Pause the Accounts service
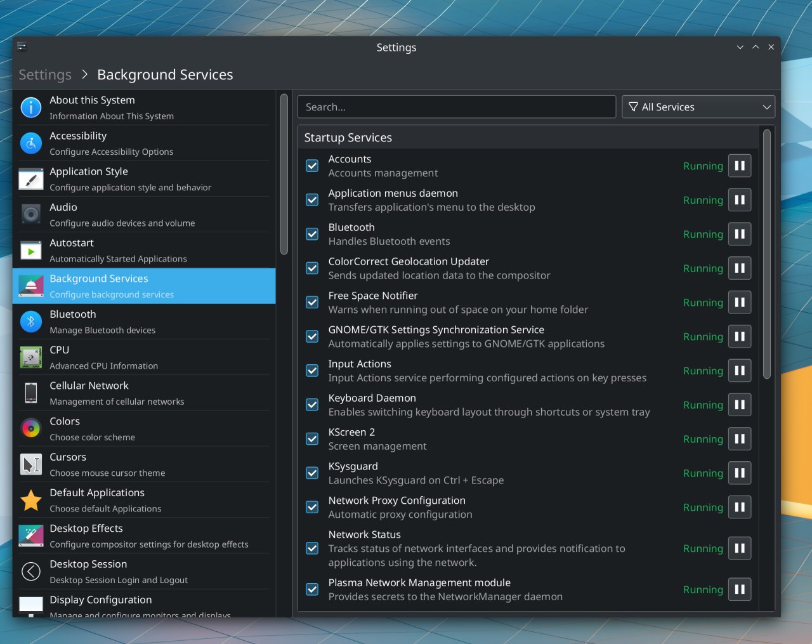The width and height of the screenshot is (812, 644). tap(740, 166)
